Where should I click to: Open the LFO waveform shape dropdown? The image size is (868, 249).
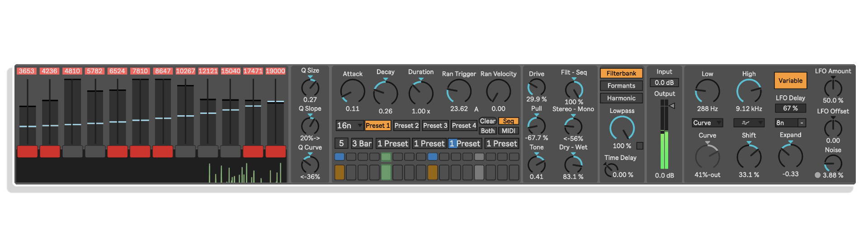pos(749,123)
